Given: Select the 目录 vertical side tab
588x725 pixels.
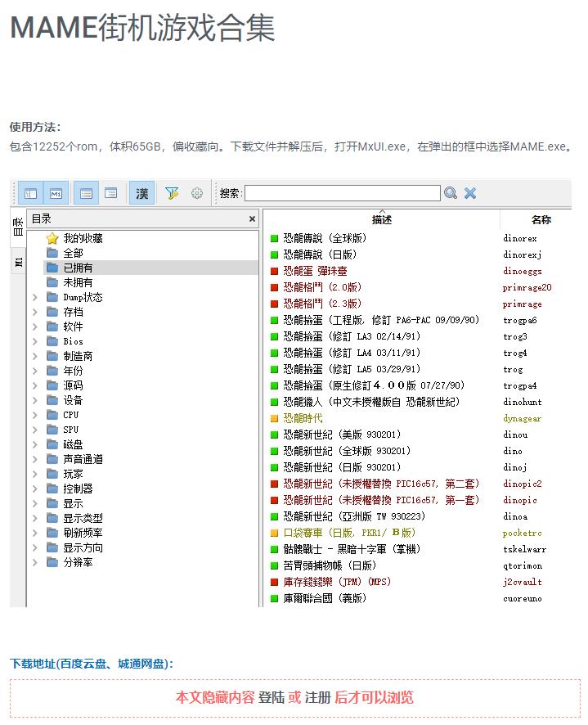Looking at the screenshot, I should coord(18,227).
